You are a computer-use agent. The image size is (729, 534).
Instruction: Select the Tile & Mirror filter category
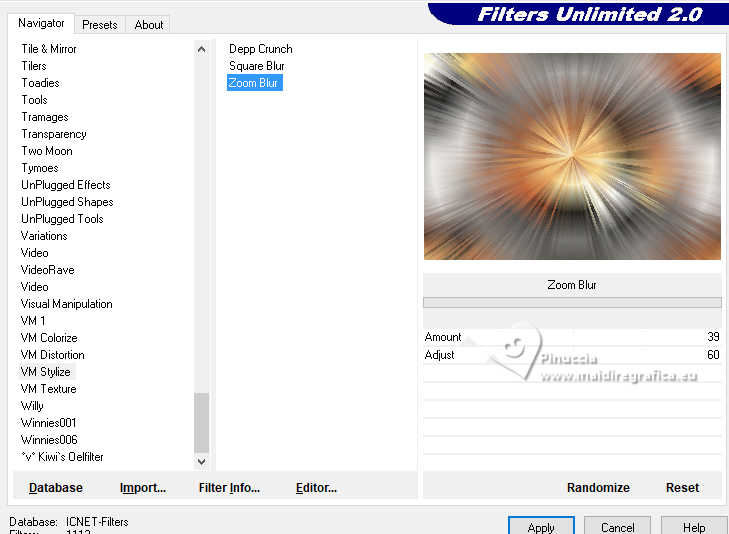[x=49, y=49]
